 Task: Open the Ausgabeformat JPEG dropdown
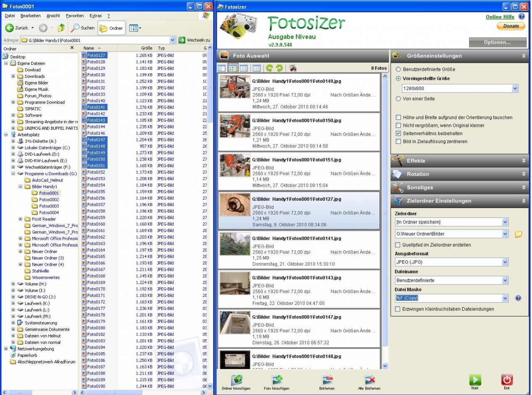505,262
